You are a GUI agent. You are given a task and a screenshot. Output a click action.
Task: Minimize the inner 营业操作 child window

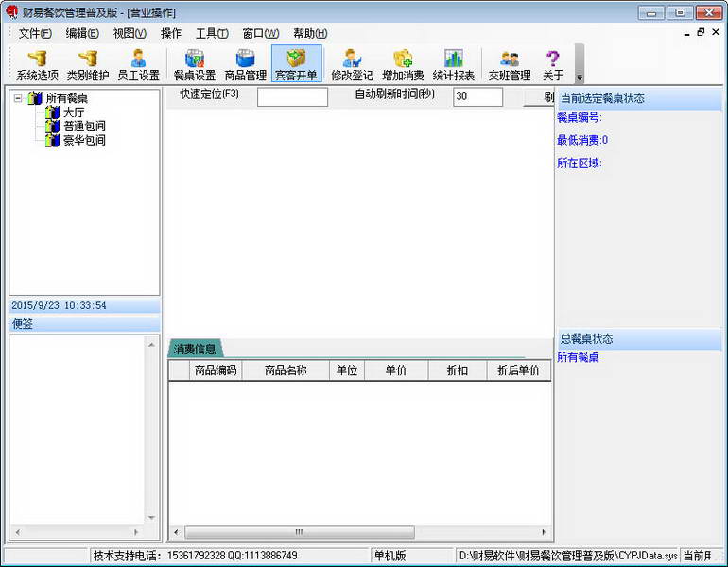tap(687, 33)
